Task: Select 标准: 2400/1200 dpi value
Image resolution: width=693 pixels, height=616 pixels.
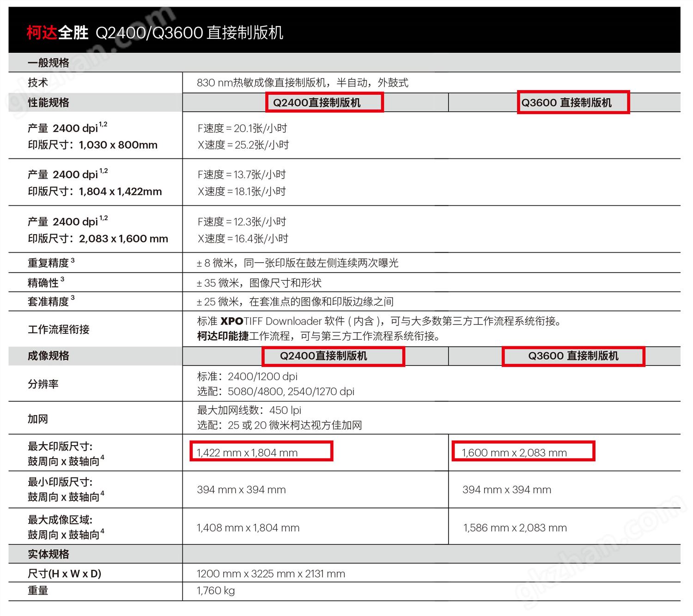Action: (247, 376)
